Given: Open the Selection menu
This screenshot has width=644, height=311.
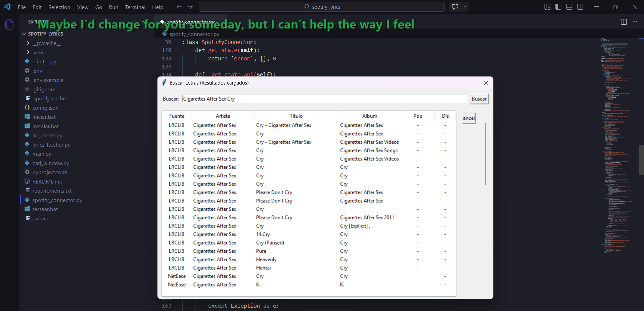Looking at the screenshot, I should pyautogui.click(x=59, y=7).
